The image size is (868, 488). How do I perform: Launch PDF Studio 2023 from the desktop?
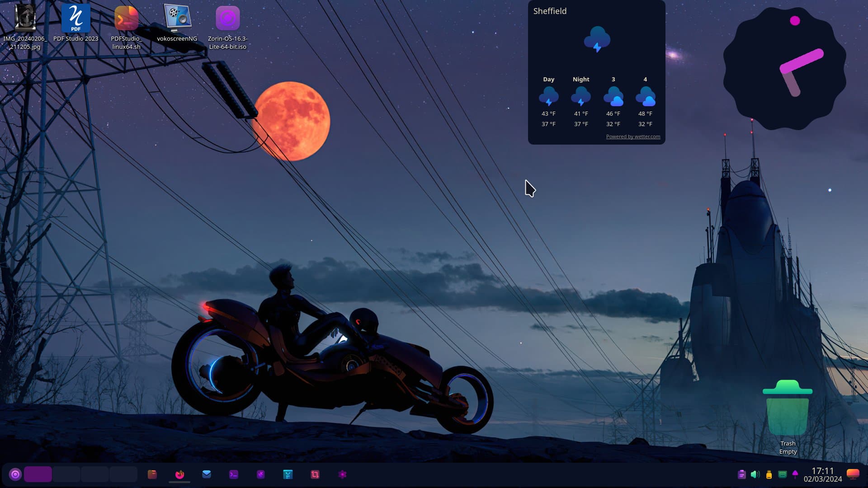[75, 23]
